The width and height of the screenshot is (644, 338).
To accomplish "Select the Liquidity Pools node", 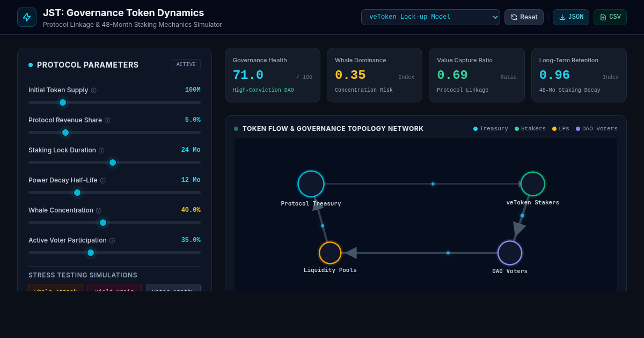I will tap(330, 253).
